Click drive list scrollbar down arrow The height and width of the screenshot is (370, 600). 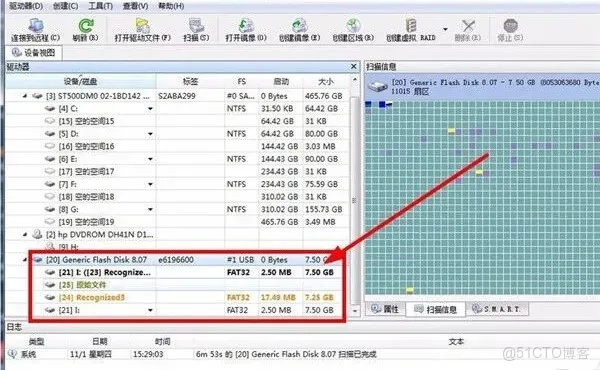[x=355, y=311]
